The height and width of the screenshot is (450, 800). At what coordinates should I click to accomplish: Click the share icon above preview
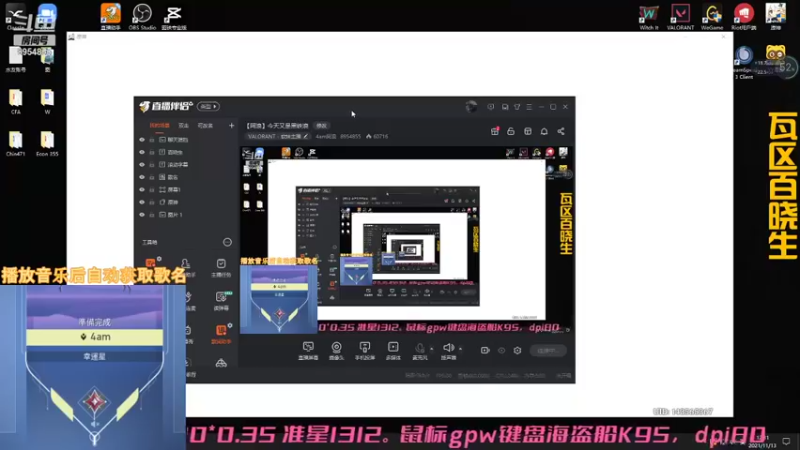561,131
